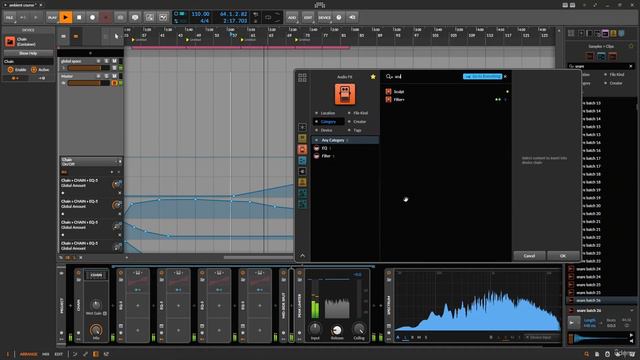Clear the right browser panel search
Image resolution: width=640 pixels, height=360 pixels.
point(631,66)
